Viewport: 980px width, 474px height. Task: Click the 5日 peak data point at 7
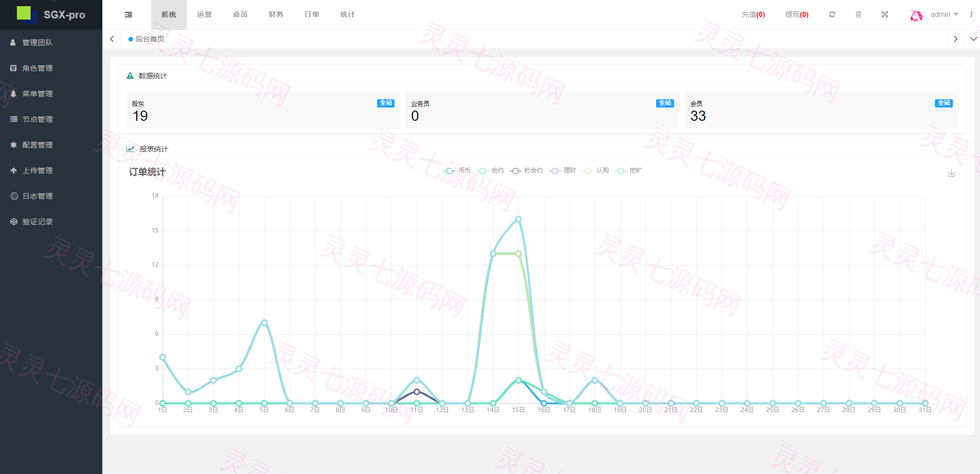(264, 322)
